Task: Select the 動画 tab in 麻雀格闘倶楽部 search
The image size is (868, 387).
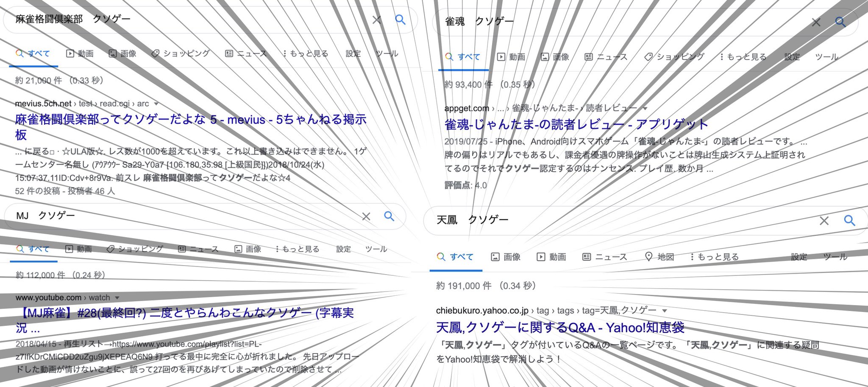Action: click(x=80, y=53)
